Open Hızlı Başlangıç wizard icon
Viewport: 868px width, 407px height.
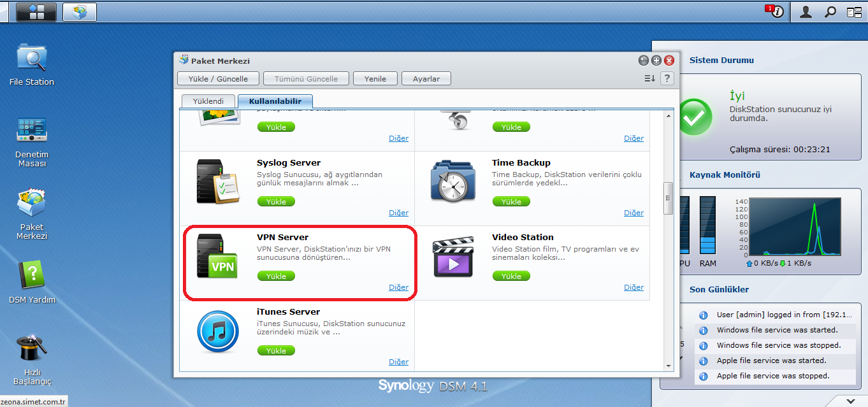31,349
